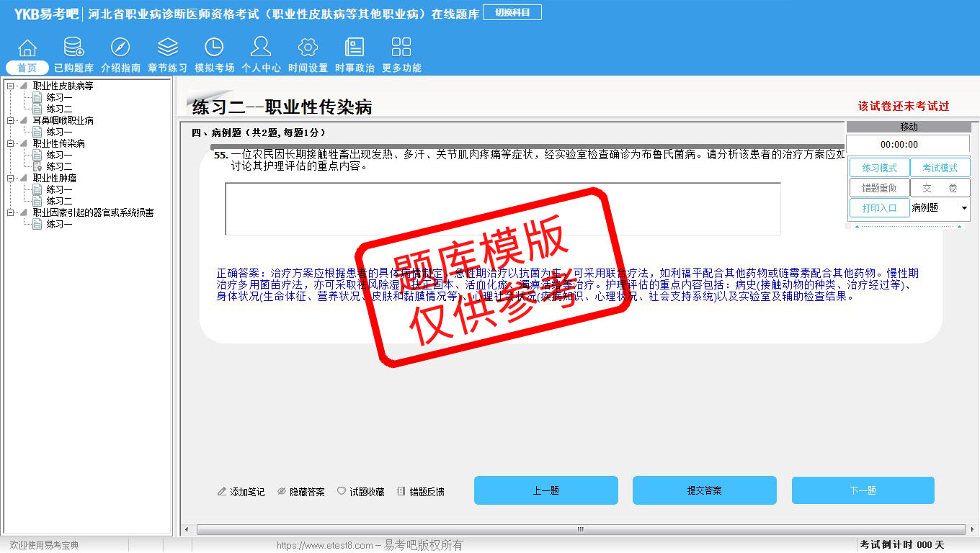
Task: Click the 添加笔记 pencil icon
Action: [x=222, y=492]
